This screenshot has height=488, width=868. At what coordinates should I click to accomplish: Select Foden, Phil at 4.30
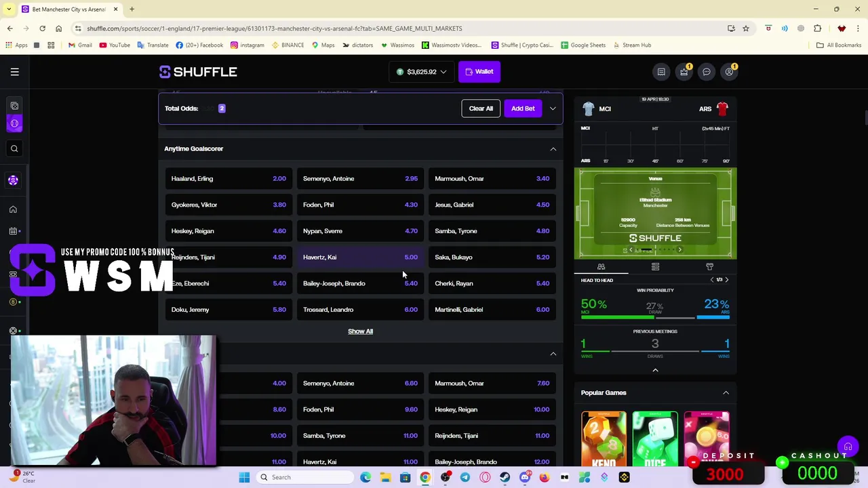coord(360,205)
